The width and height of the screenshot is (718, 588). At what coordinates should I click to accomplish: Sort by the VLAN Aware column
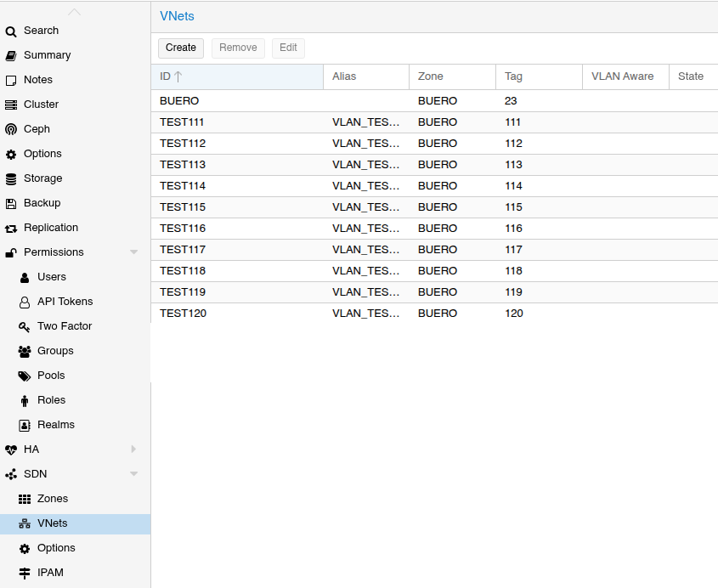point(624,76)
